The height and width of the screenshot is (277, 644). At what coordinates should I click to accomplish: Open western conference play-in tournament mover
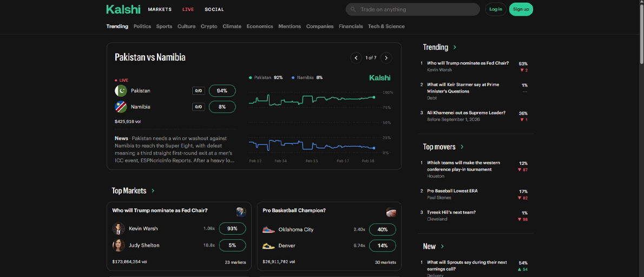coord(463,166)
